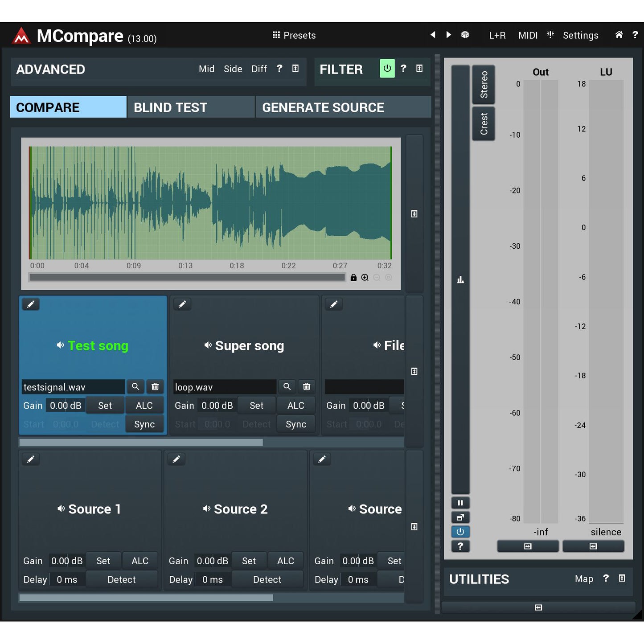Expand the FILTER section options
Screen dimensions: 644x644
pos(418,68)
